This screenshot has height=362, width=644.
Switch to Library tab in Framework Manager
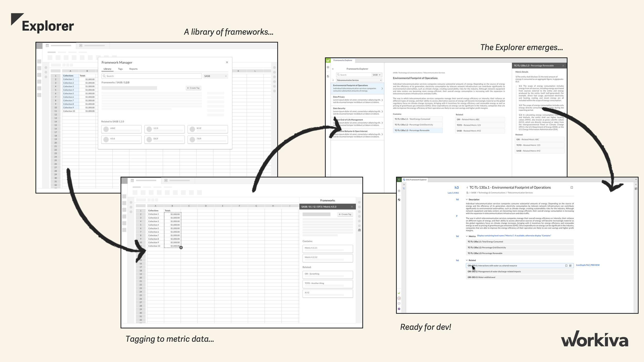[107, 69]
